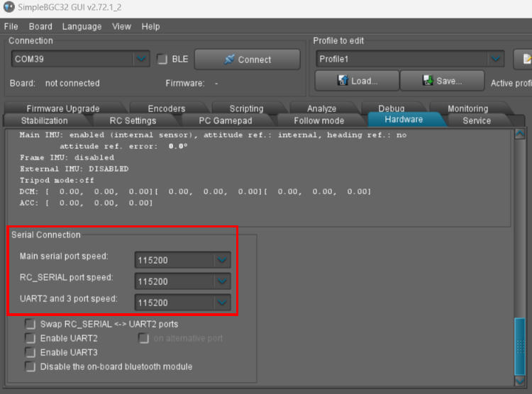
Task: Switch to the Firmware Upgrade tab
Action: (x=63, y=108)
